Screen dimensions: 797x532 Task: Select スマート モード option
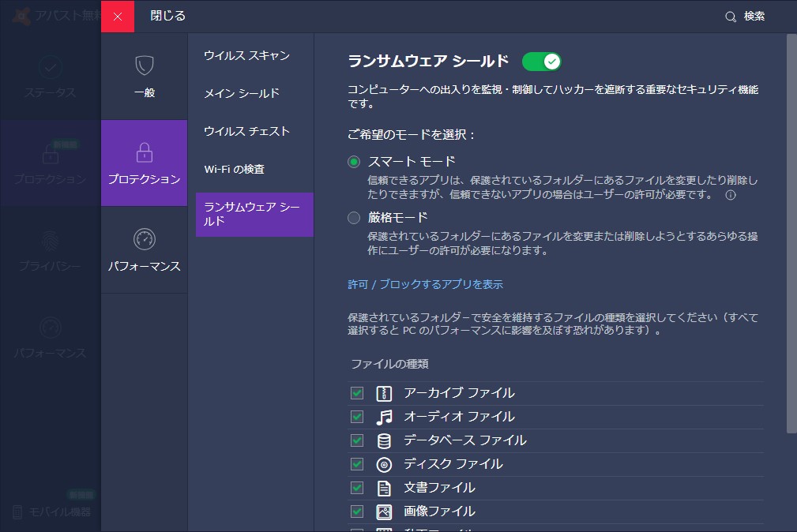coord(353,160)
